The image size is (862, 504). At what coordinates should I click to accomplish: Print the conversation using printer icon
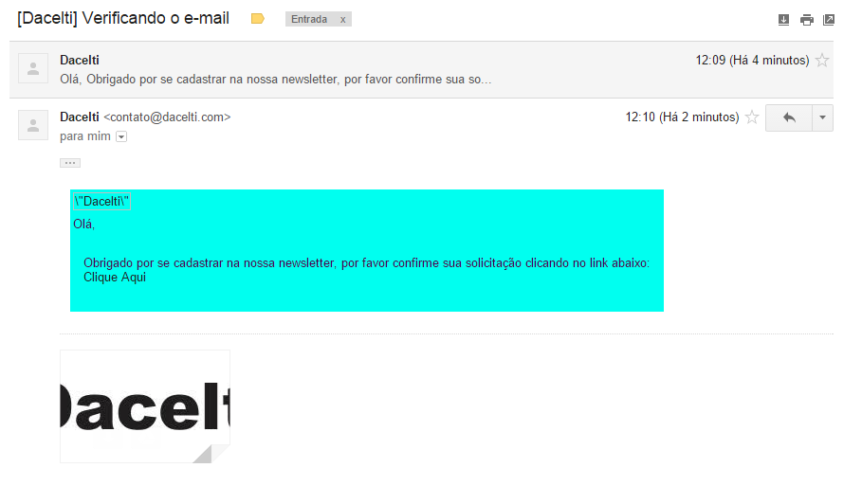tap(806, 20)
